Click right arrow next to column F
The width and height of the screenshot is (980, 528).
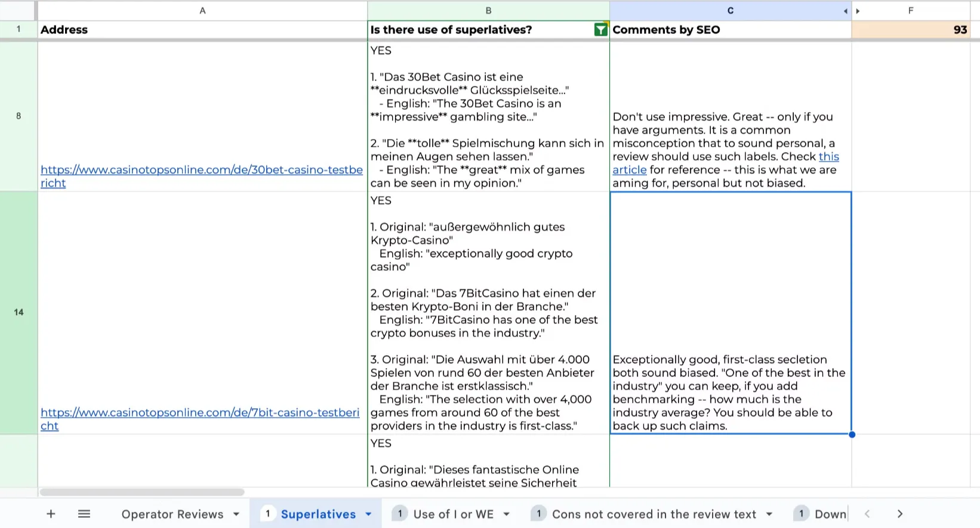point(858,11)
